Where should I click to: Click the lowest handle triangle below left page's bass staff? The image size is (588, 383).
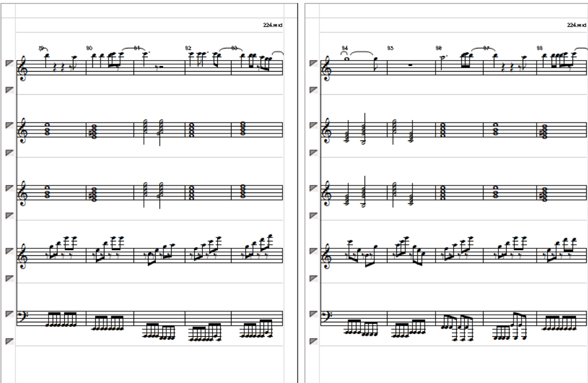click(x=10, y=341)
